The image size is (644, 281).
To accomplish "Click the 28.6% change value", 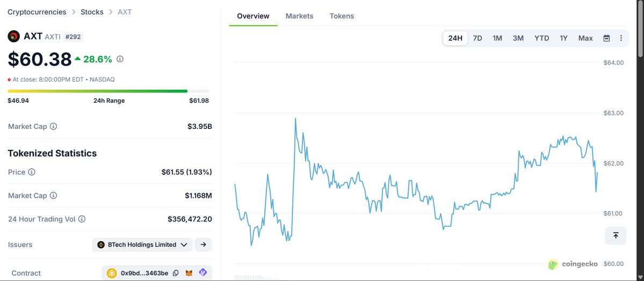I will coord(98,59).
